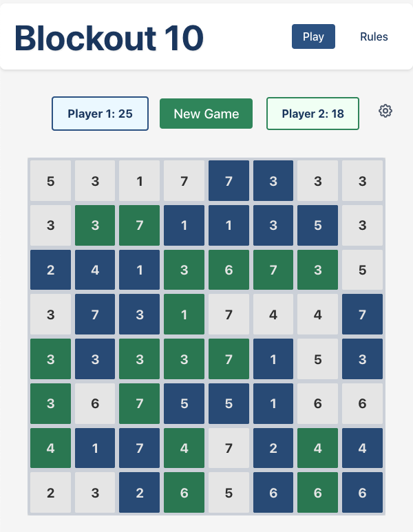Pick the gray 2 tile in bottom row

tap(50, 493)
